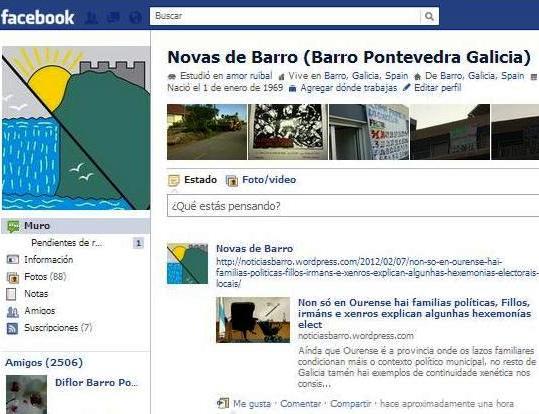Click the ¿Qué estás pensando? status box
The image size is (539, 414).
353,206
